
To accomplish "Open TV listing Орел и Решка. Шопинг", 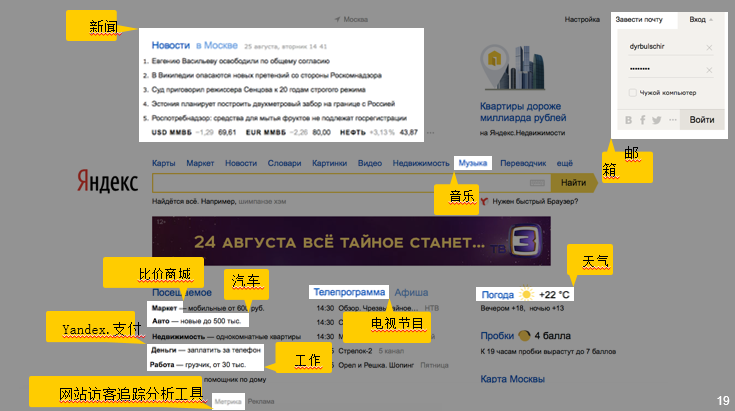I will click(x=376, y=365).
